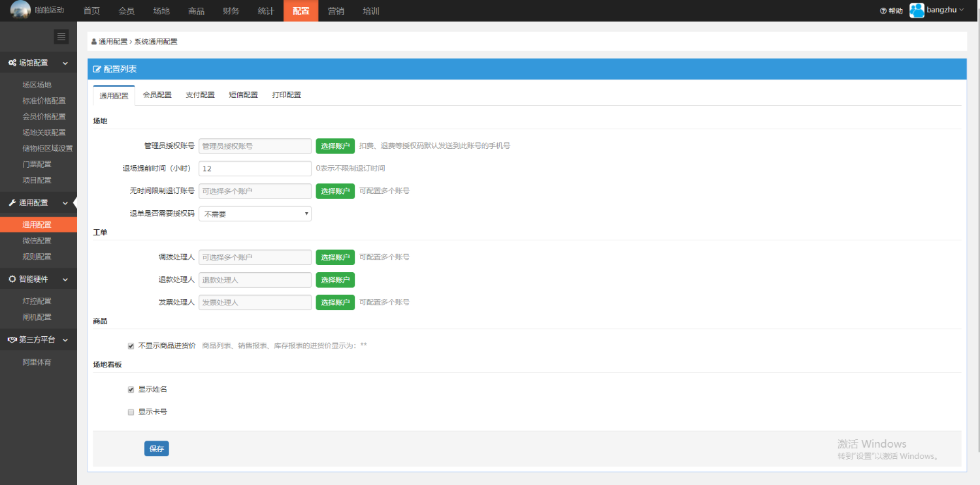Select highlighted 通用配置 sidebar item
Screen dimensions: 980x485
tap(39, 225)
